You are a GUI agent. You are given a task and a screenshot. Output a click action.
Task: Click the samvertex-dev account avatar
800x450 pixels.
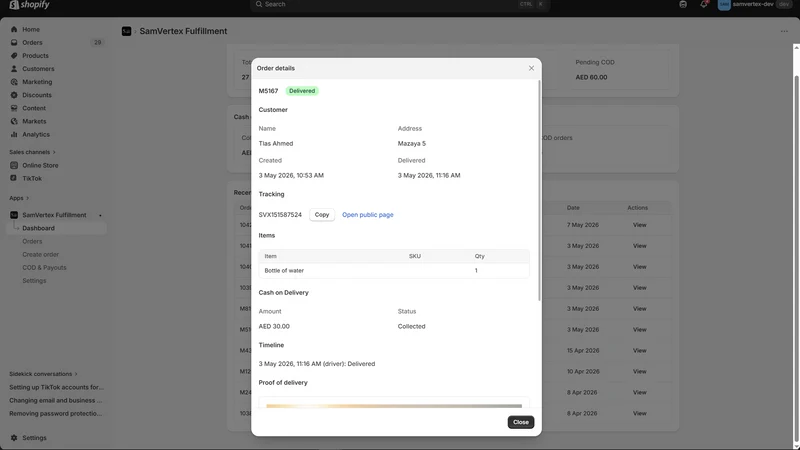coord(724,5)
